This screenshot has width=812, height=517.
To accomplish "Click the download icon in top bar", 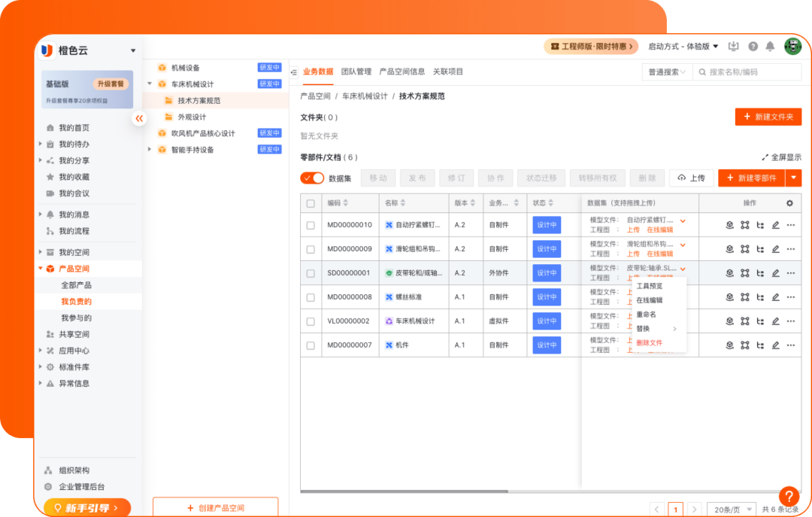I will 734,47.
